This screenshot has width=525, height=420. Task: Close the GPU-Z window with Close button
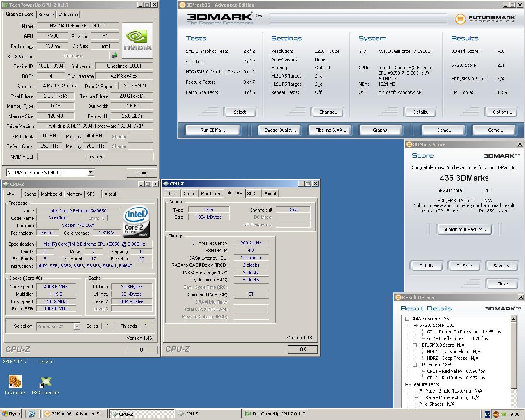coord(142,173)
